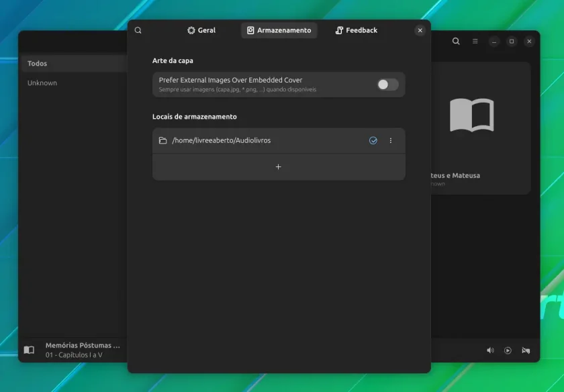The height and width of the screenshot is (392, 564).
Task: Click the library search icon
Action: click(456, 42)
